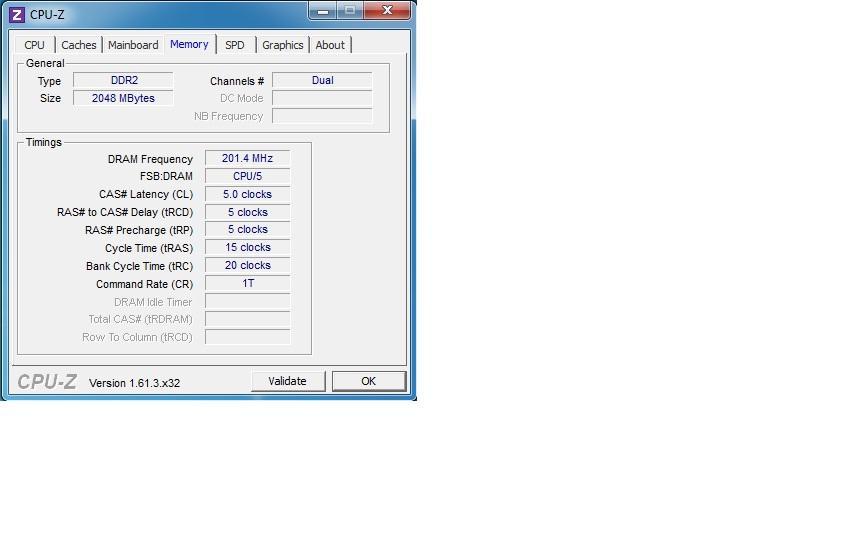Click the DRAM Frequency label
864x540 pixels.
click(x=150, y=159)
